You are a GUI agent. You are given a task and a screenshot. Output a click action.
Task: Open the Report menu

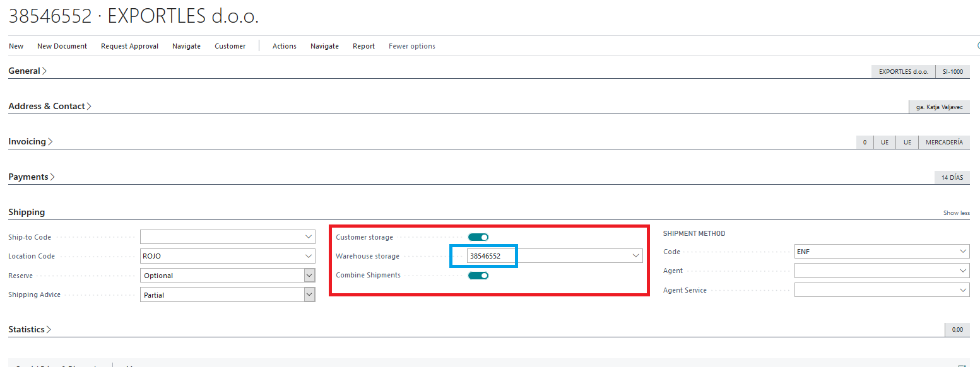364,46
